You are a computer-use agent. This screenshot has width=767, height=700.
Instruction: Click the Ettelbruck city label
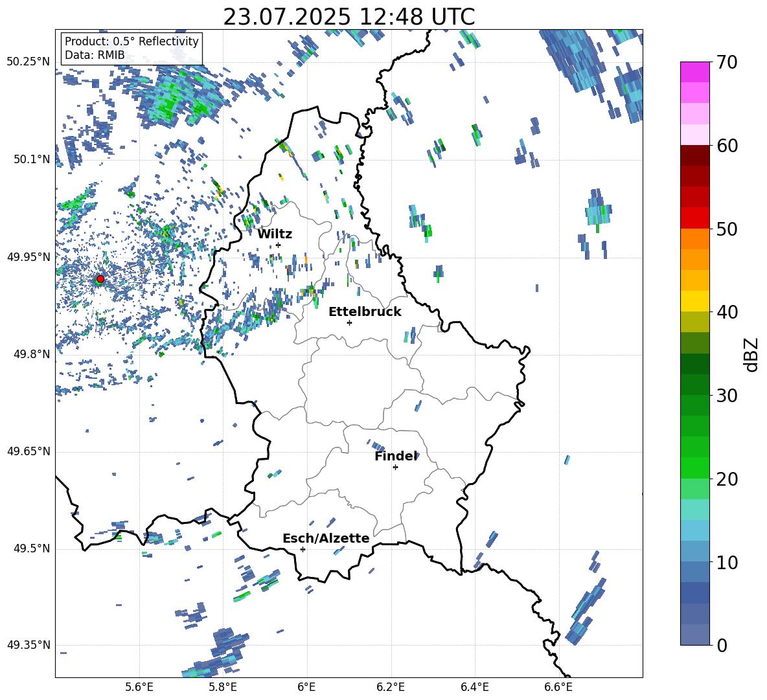(365, 312)
